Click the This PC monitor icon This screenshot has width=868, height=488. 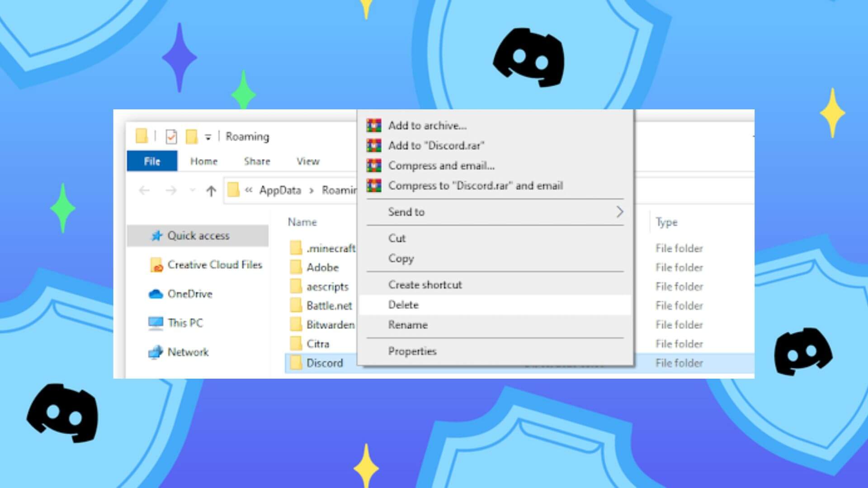click(x=156, y=323)
